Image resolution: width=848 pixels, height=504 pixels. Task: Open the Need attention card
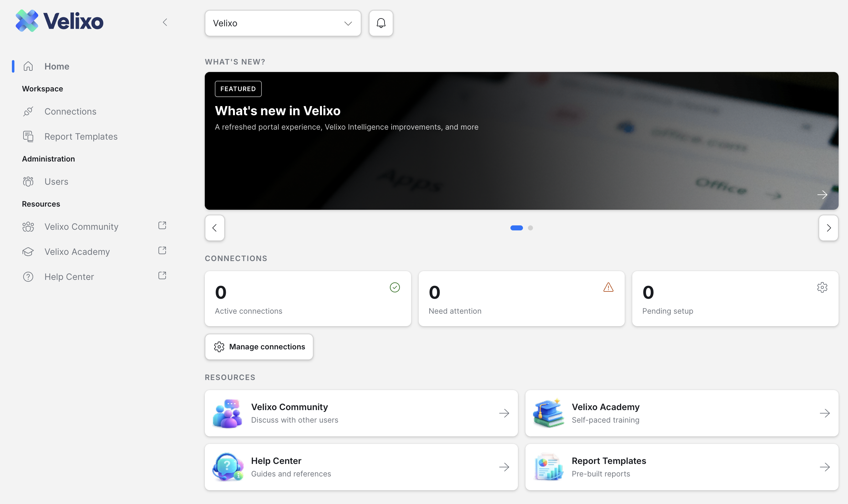[521, 299]
